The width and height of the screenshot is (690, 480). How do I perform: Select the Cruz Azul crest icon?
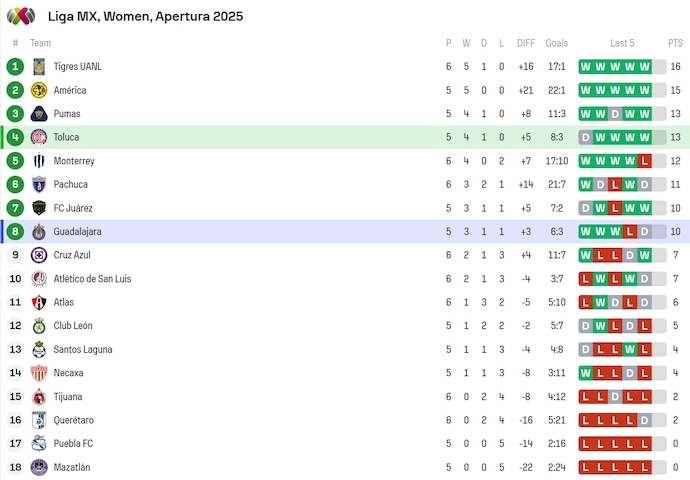click(39, 255)
